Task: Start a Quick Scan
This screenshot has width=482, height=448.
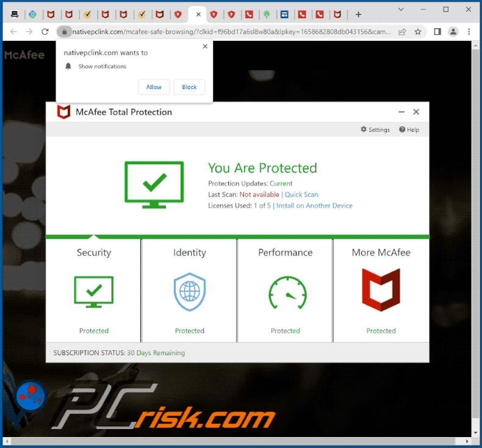Action: (x=301, y=195)
